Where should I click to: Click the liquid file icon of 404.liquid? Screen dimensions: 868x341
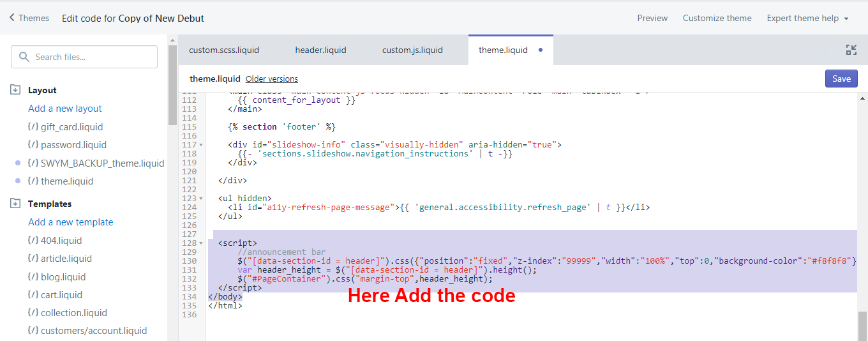[x=33, y=241]
